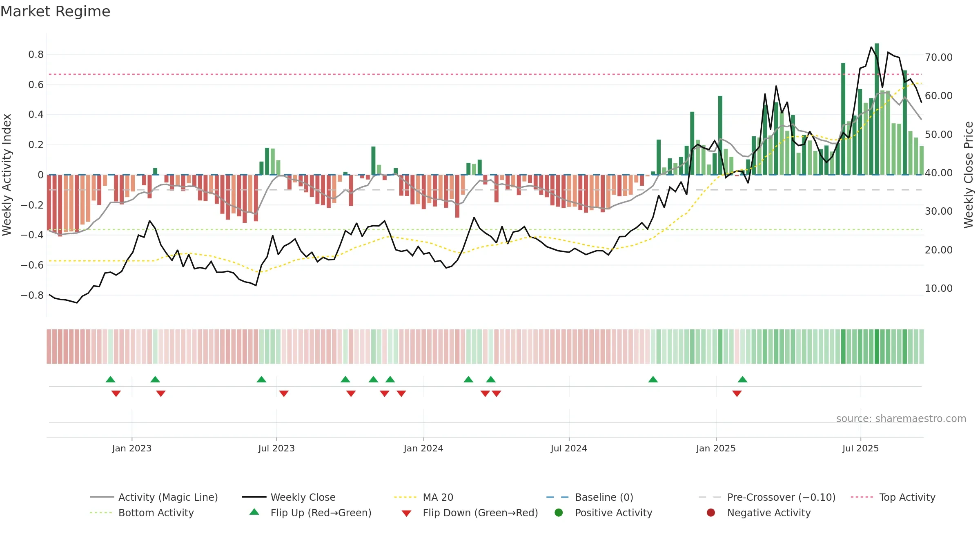Select the flip-up marker nearest Jan 2025
The image size is (980, 551).
(742, 380)
